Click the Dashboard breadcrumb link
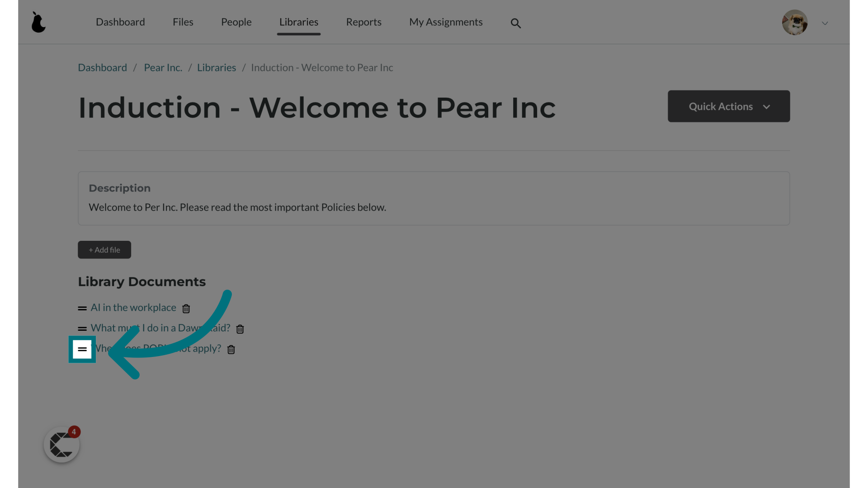The width and height of the screenshot is (868, 488). point(102,67)
